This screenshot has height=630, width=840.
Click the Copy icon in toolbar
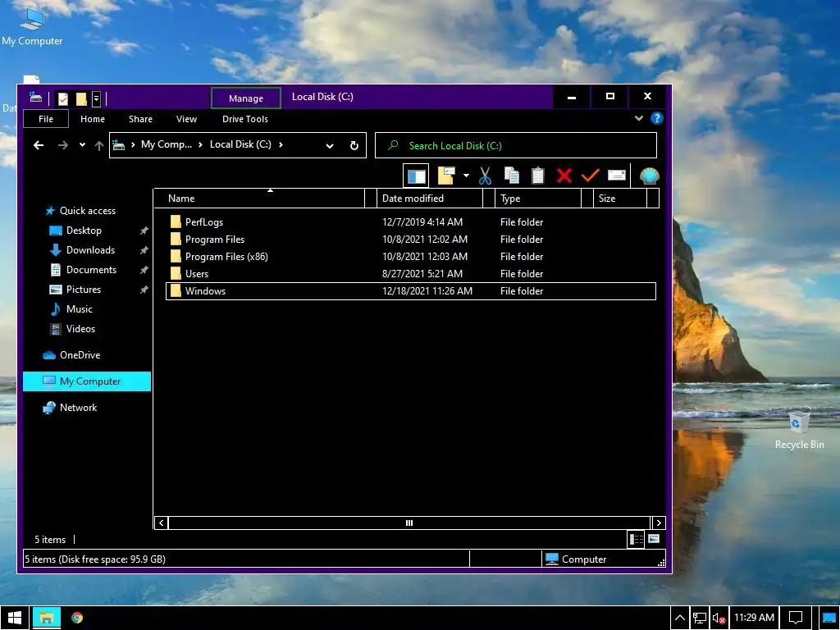512,176
